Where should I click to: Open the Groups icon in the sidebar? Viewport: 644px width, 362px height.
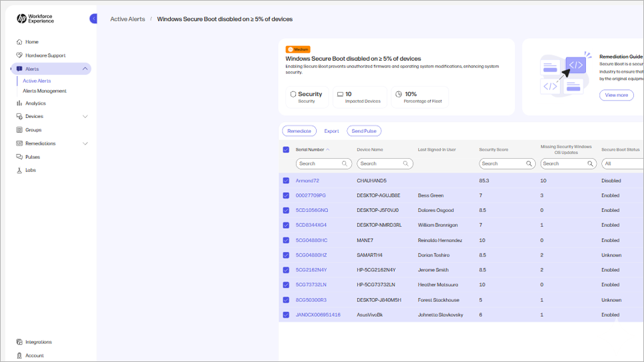(19, 130)
